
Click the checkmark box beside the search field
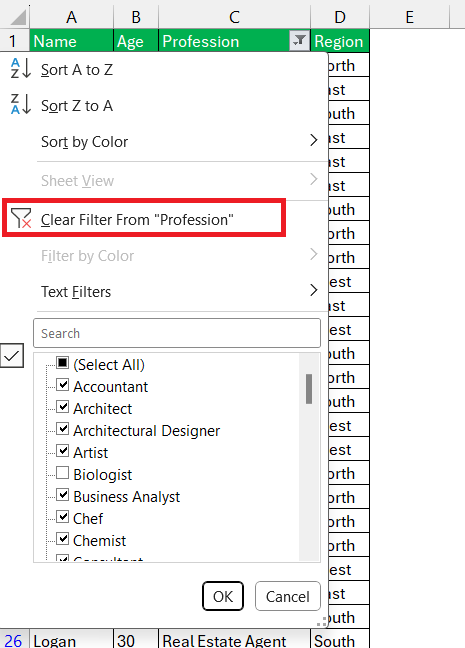pyautogui.click(x=12, y=355)
